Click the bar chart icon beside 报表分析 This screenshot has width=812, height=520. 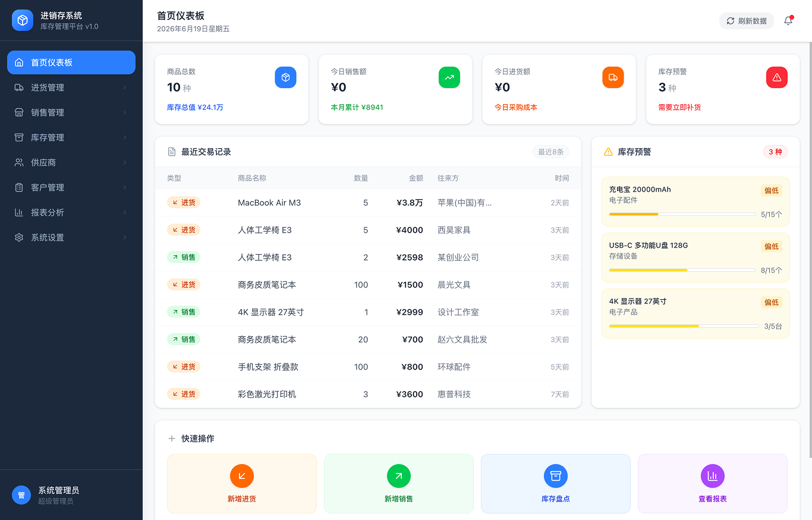pyautogui.click(x=19, y=212)
